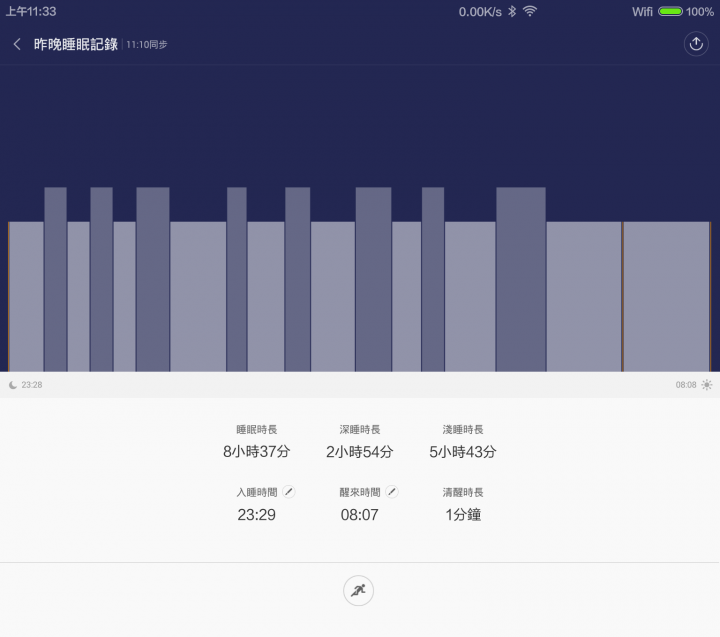Select light sleep value 5小時43分
The width and height of the screenshot is (720, 637).
463,452
